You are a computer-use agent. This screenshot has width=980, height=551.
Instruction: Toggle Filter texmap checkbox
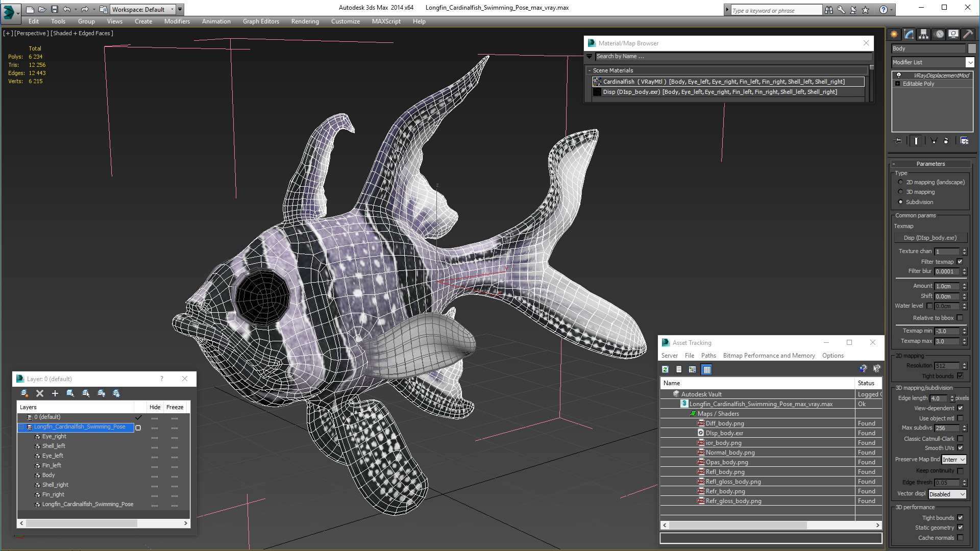[x=960, y=262]
